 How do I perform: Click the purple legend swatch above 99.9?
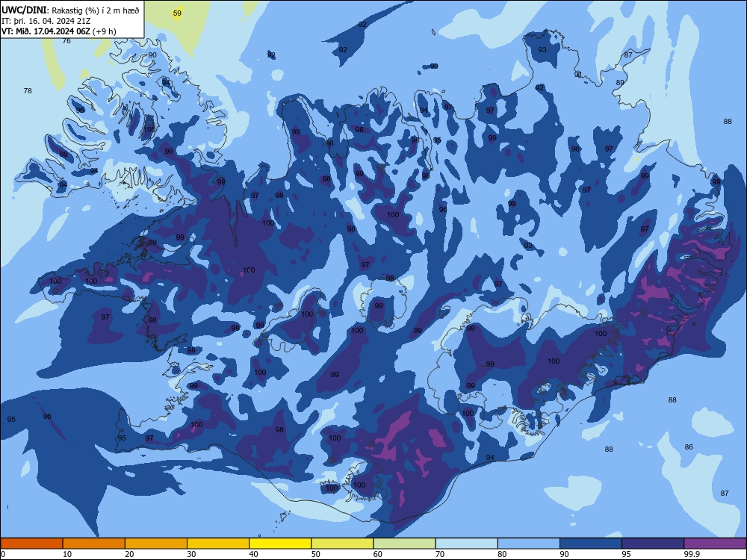point(715,544)
